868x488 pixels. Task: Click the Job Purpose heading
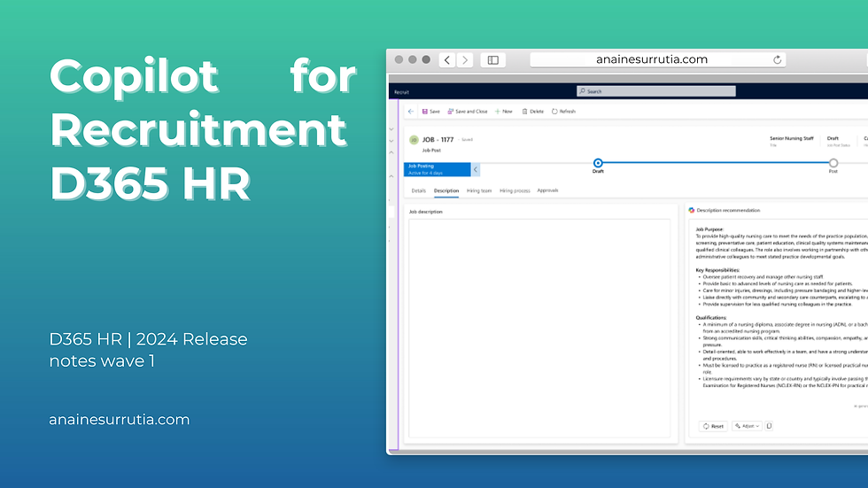709,229
